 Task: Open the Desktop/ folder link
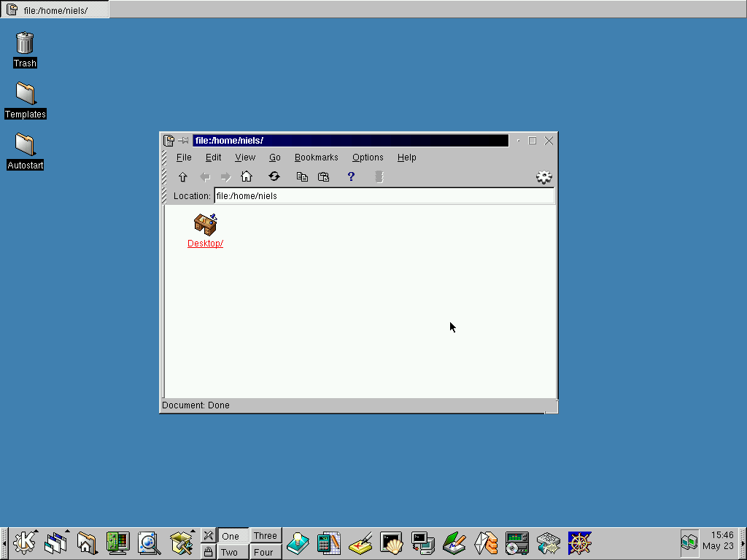click(x=205, y=243)
